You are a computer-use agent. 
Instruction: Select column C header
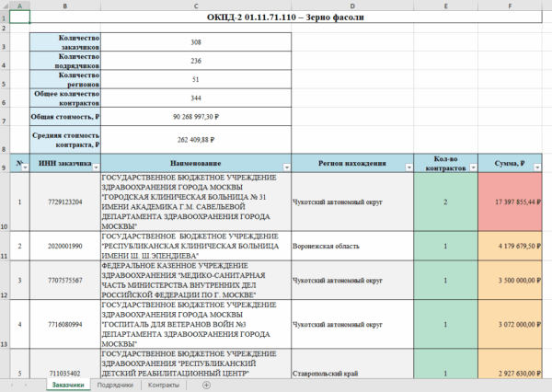pos(196,6)
